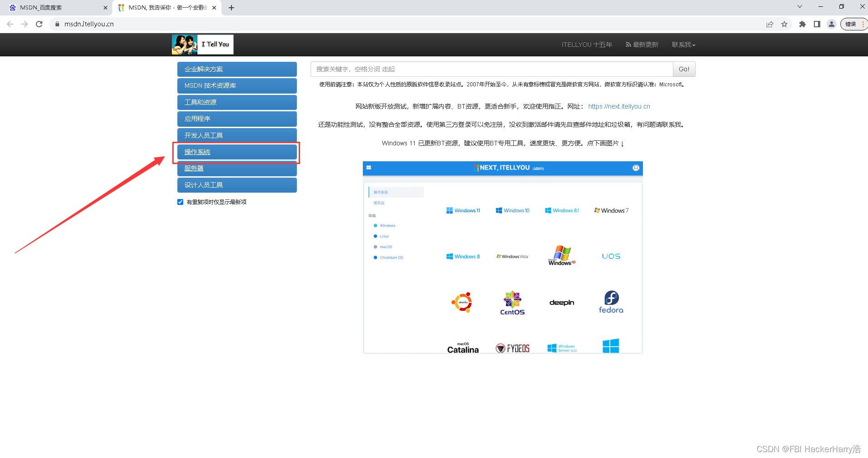Select the macOS filter in preview

[x=382, y=247]
